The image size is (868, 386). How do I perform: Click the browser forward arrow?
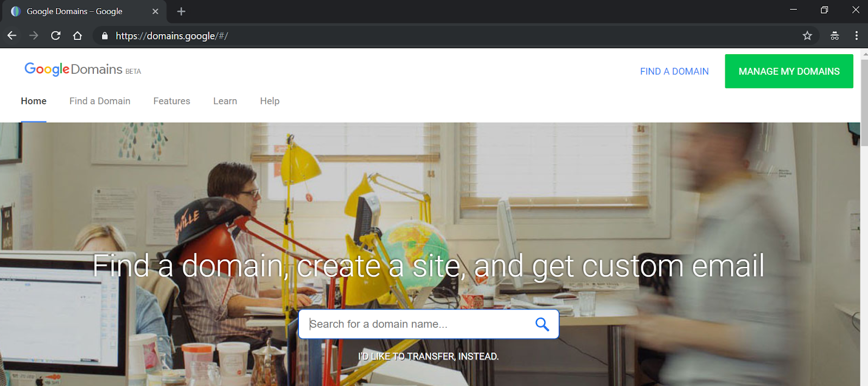coord(34,36)
